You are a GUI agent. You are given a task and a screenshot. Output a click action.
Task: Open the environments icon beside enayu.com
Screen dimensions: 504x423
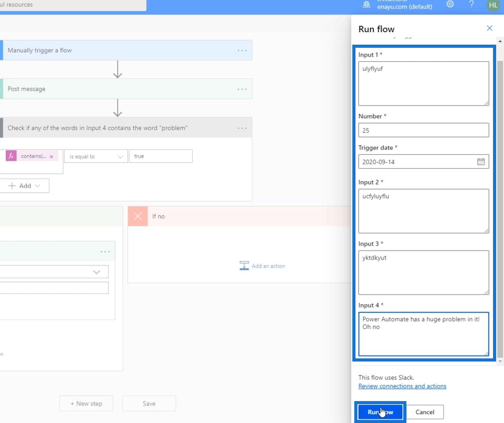(x=366, y=5)
